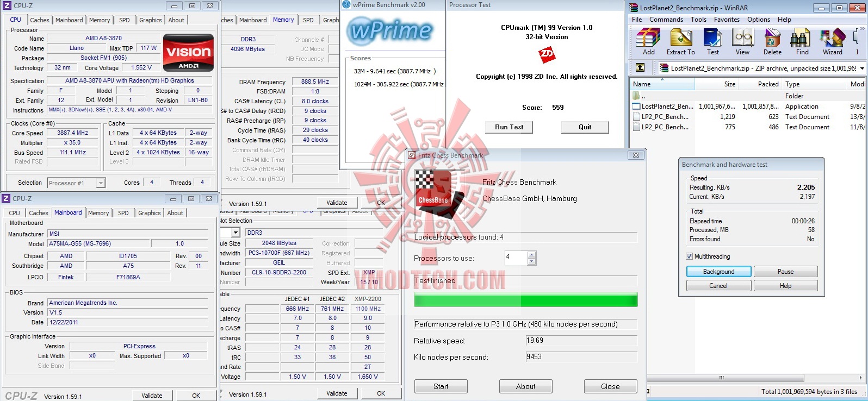Viewport: 868px width, 401px height.
Task: Click the 'Processors to use' number field
Action: click(516, 258)
